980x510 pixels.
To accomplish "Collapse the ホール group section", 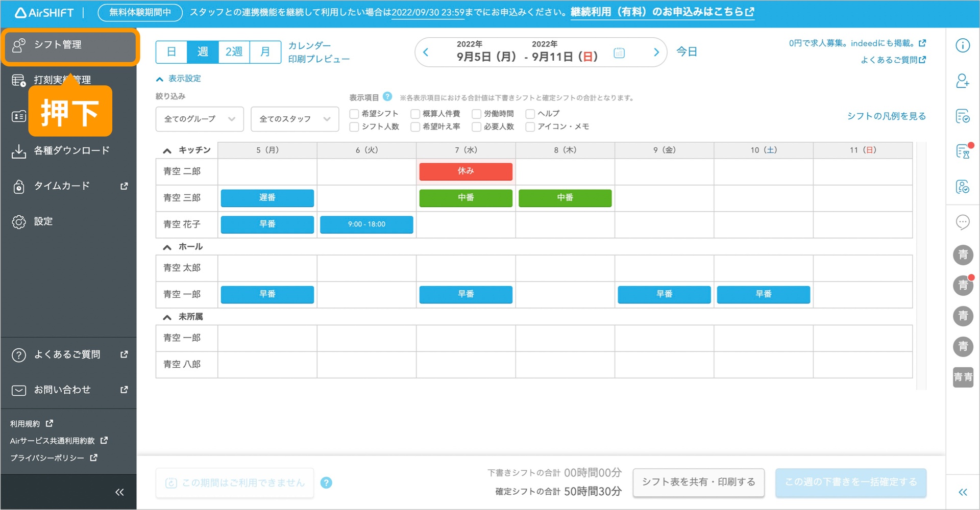I will (x=166, y=247).
